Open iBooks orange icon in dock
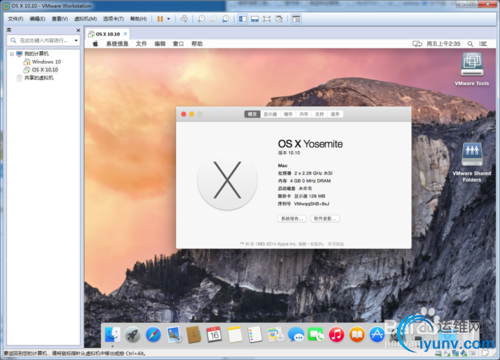The width and height of the screenshot is (500, 360). tap(357, 335)
